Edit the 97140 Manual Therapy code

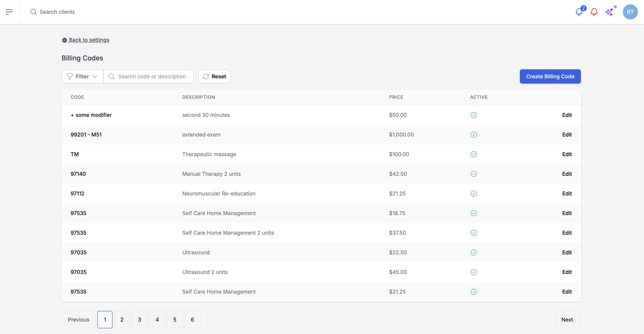pos(567,174)
